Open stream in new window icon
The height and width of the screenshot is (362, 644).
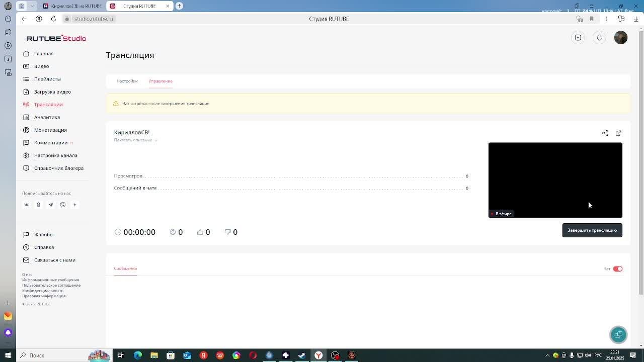[618, 133]
